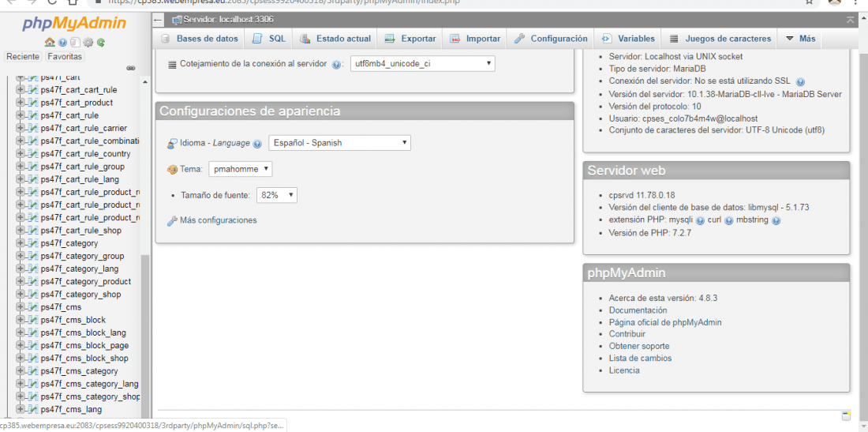The height and width of the screenshot is (432, 868).
Task: Click navigation tree scrollbar thumb
Action: pyautogui.click(x=146, y=335)
